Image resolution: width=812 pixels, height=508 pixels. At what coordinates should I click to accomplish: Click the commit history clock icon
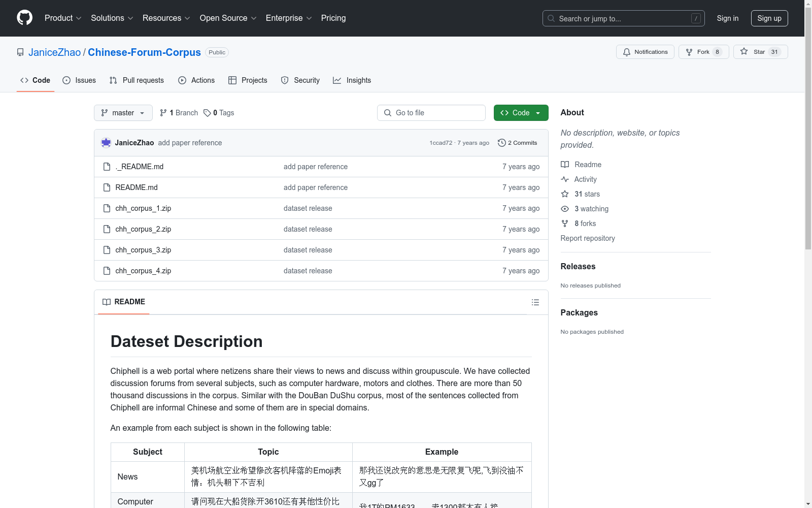pos(501,143)
